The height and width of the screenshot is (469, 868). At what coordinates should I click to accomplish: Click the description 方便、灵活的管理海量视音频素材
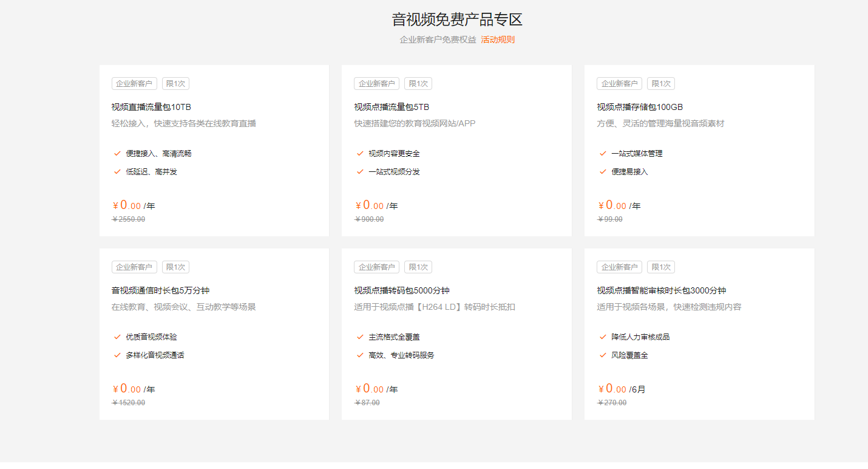660,123
